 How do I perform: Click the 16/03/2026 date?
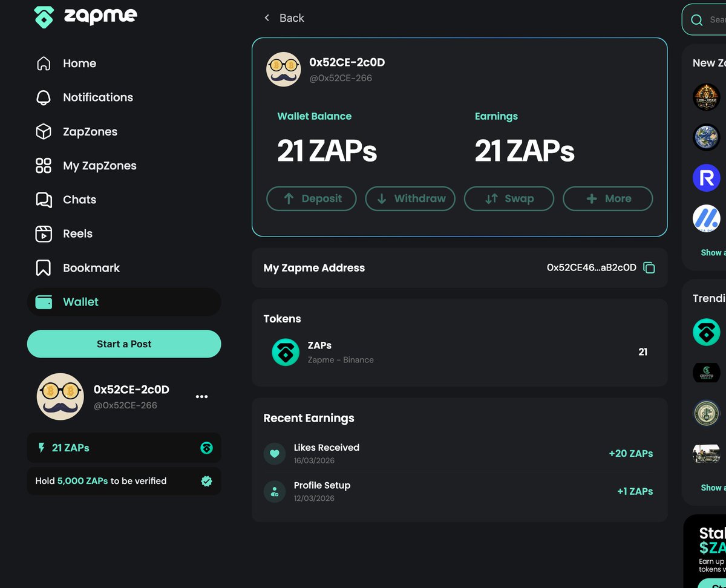coord(314,460)
